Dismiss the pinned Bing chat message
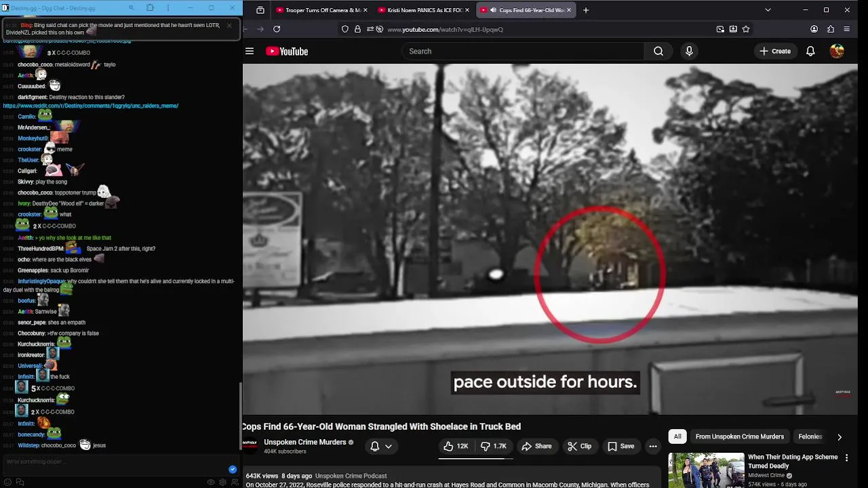Image resolution: width=868 pixels, height=488 pixels. click(x=229, y=25)
